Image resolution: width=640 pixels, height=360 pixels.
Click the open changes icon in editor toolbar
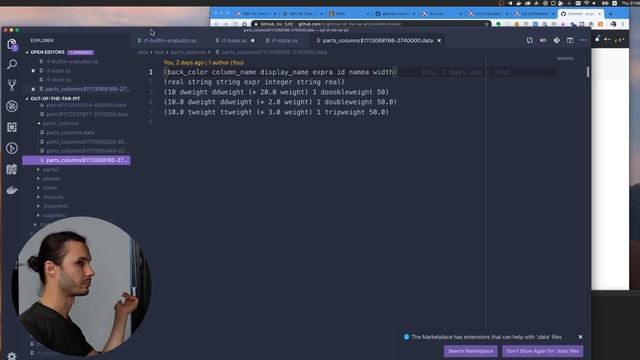pos(529,40)
